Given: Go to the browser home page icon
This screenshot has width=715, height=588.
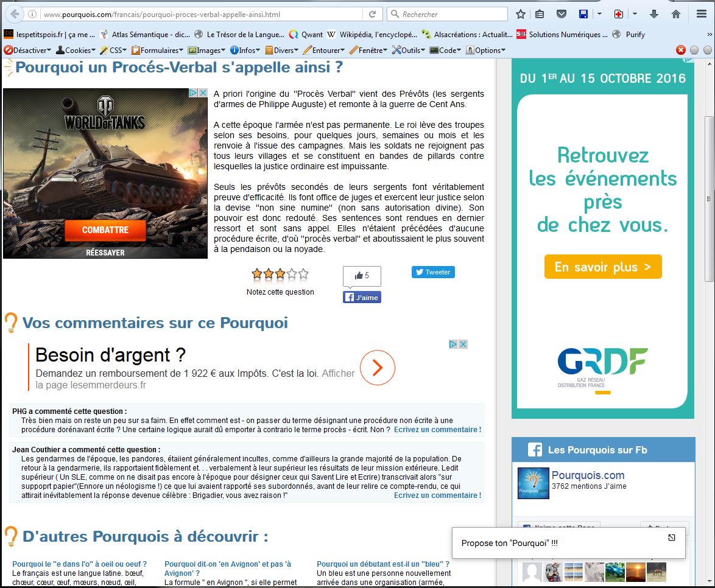Looking at the screenshot, I should [x=676, y=14].
